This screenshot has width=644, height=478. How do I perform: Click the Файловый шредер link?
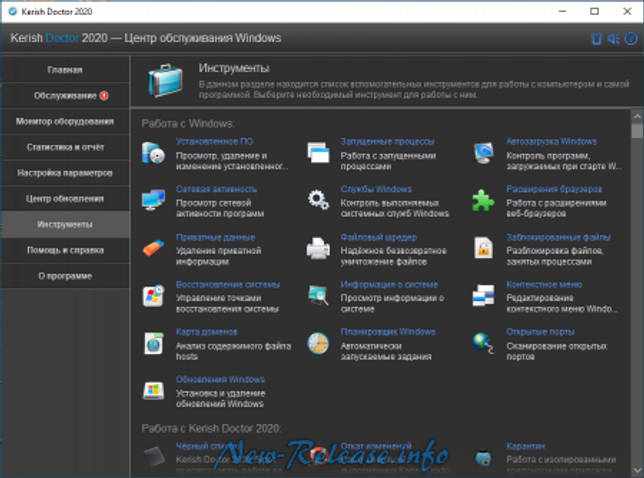[378, 237]
